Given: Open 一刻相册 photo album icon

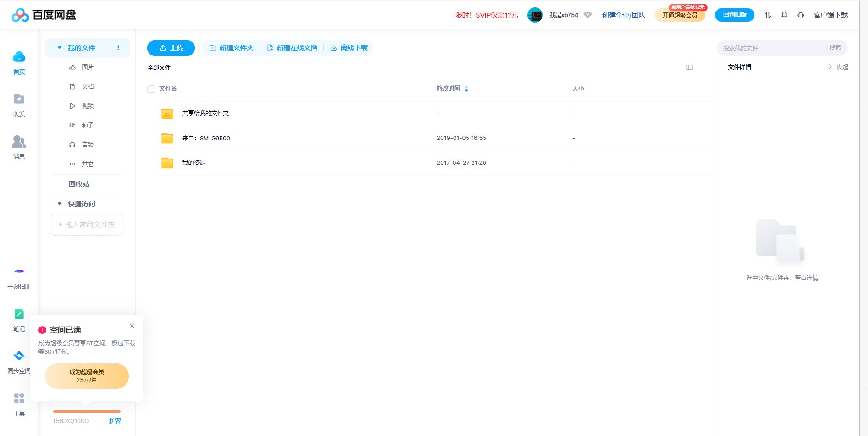Looking at the screenshot, I should (x=19, y=271).
